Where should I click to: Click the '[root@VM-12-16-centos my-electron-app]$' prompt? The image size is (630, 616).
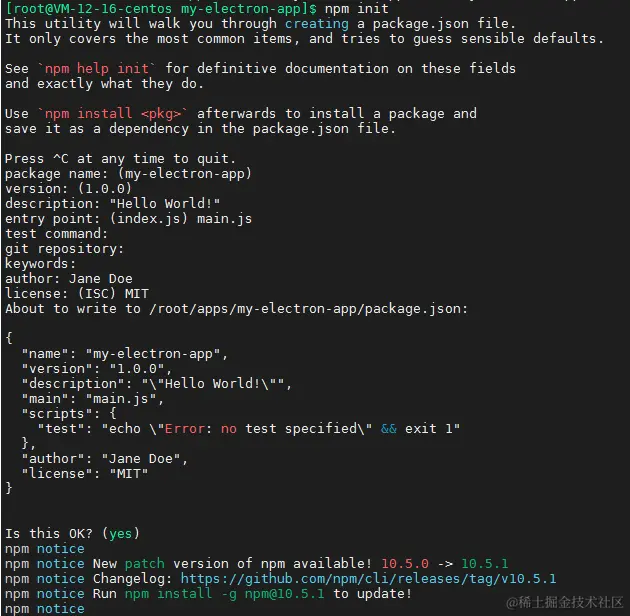tap(161, 8)
